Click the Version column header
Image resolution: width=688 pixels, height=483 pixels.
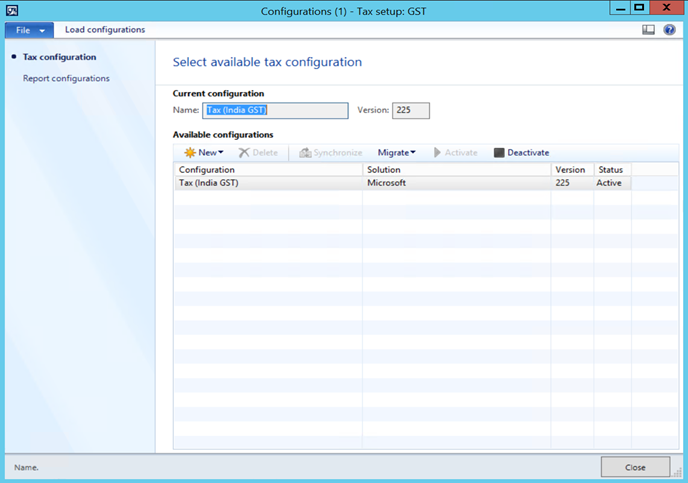click(x=572, y=170)
